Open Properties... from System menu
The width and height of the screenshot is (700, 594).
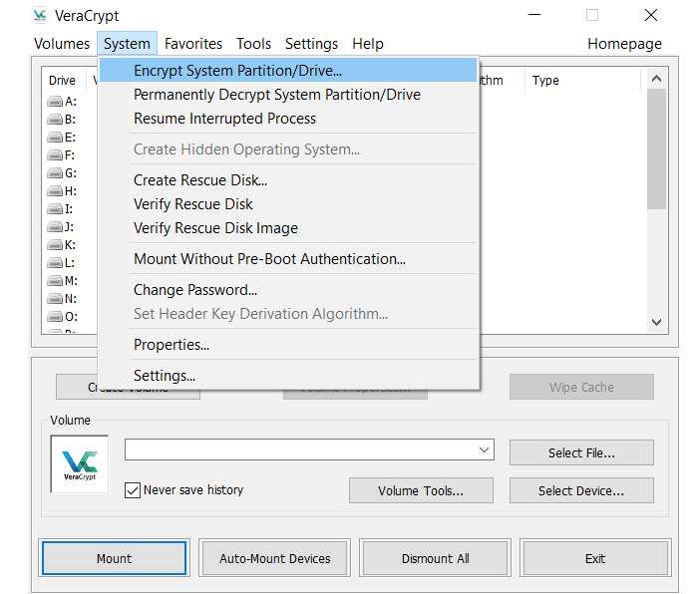pos(288,345)
